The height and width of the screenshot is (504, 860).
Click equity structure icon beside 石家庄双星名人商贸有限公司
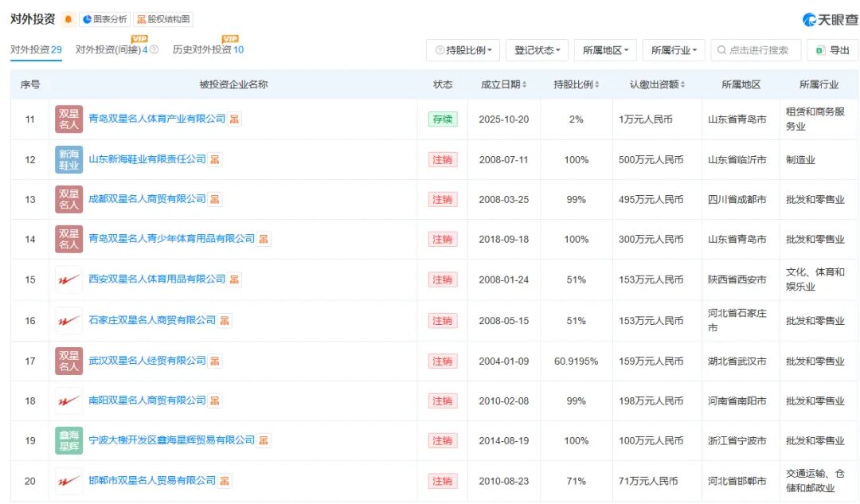click(x=225, y=321)
